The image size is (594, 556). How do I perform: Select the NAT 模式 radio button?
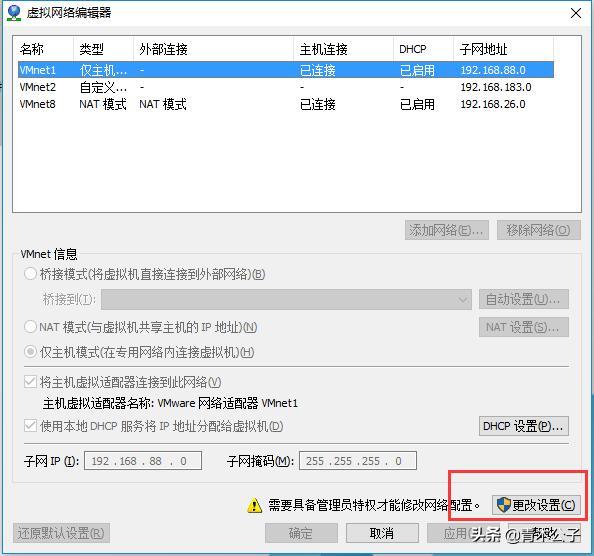pos(30,326)
